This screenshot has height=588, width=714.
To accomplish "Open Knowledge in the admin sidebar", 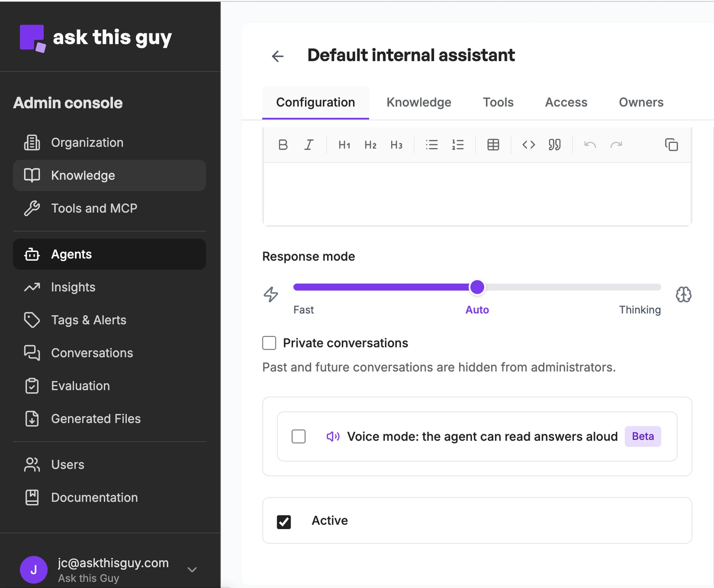I will point(109,175).
